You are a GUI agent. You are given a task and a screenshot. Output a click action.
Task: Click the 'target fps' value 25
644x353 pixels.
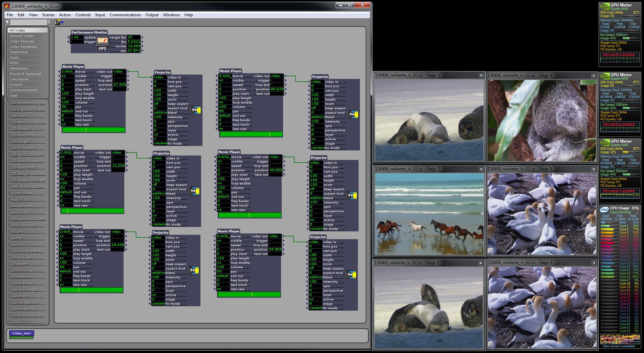[134, 37]
